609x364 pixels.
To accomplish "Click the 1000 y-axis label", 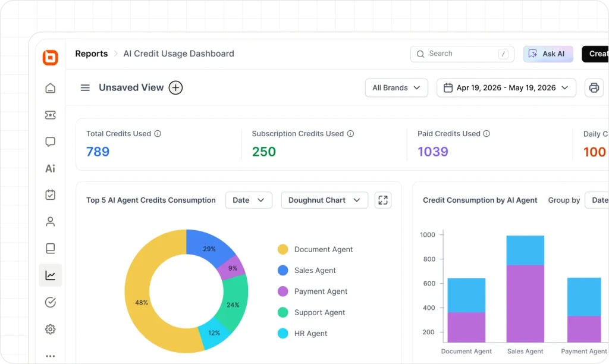I will pyautogui.click(x=428, y=235).
